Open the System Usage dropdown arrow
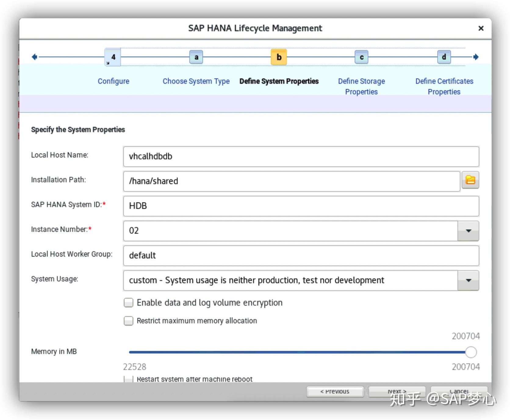Screen dimensions: 510x420 click(x=469, y=280)
